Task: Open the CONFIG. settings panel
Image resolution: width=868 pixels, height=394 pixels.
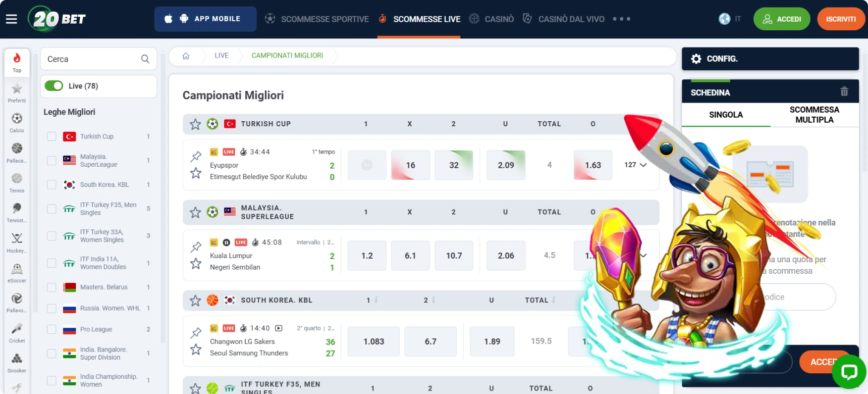Action: click(770, 59)
